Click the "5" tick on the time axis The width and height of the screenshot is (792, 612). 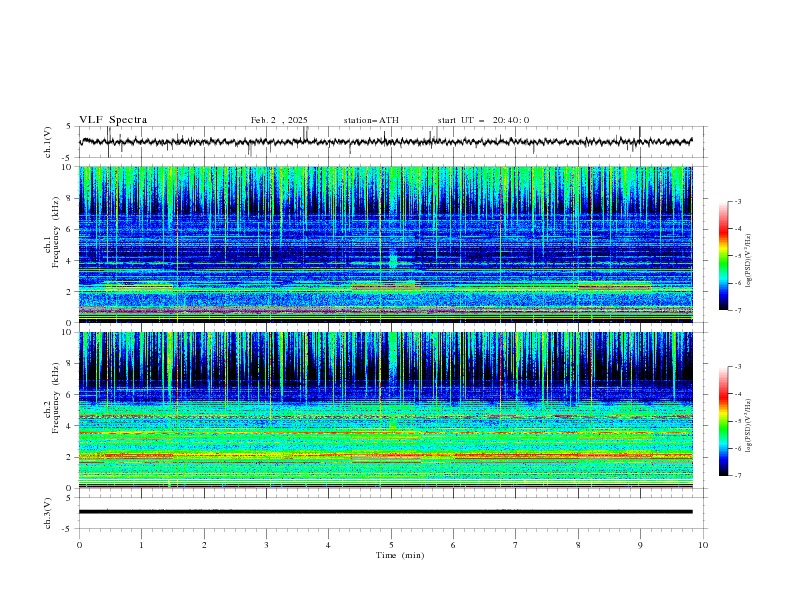pos(391,545)
